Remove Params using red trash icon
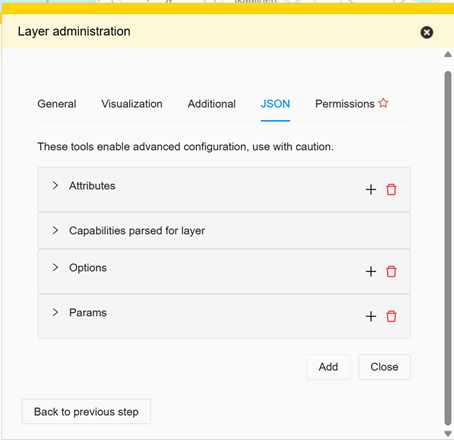Image resolution: width=454 pixels, height=440 pixels. click(391, 316)
